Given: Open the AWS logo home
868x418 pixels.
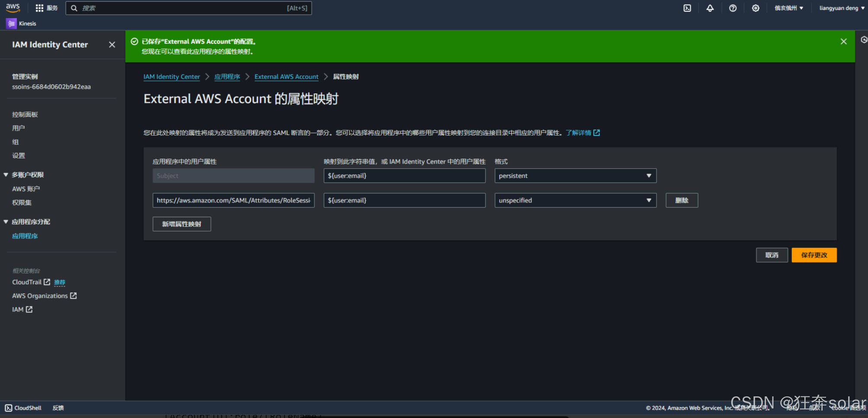Looking at the screenshot, I should 13,8.
